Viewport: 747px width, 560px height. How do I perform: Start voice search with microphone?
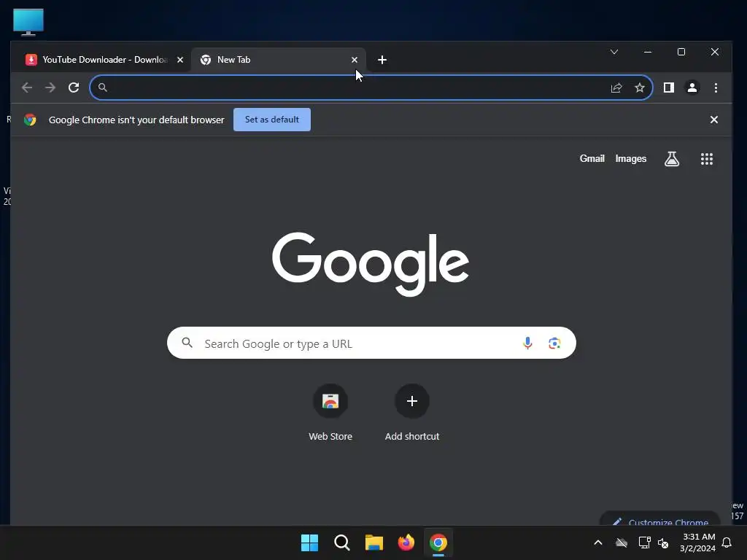tap(527, 343)
